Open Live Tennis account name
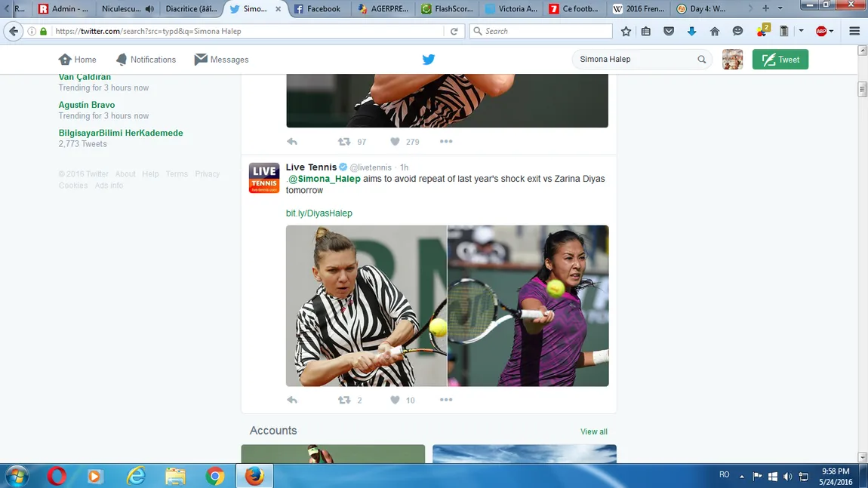This screenshot has height=488, width=868. coord(311,167)
